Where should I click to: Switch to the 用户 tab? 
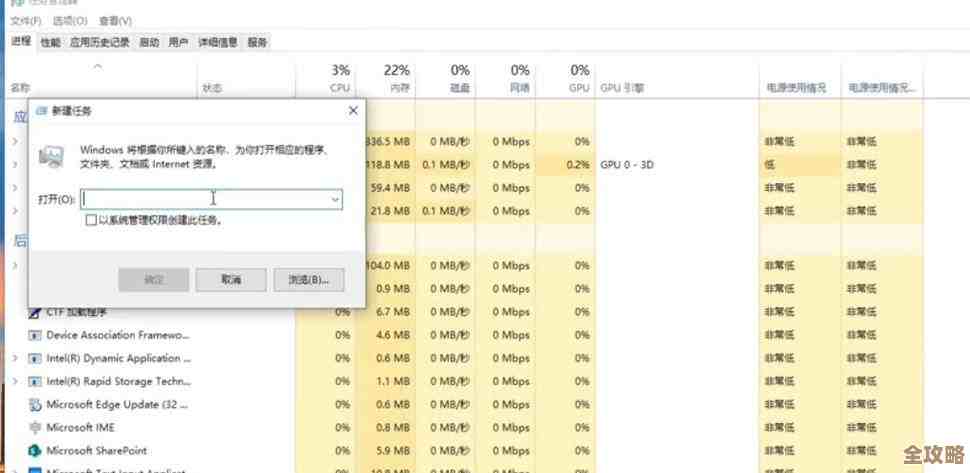click(x=178, y=43)
